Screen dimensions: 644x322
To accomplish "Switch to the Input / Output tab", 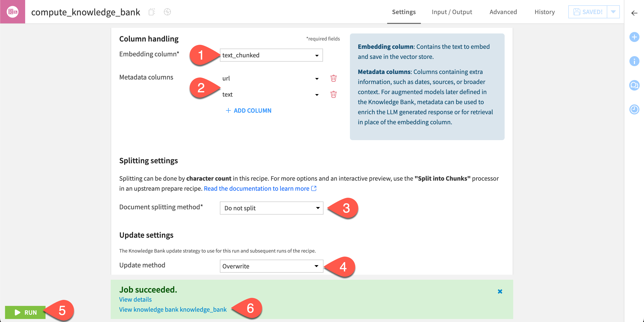I will [452, 12].
